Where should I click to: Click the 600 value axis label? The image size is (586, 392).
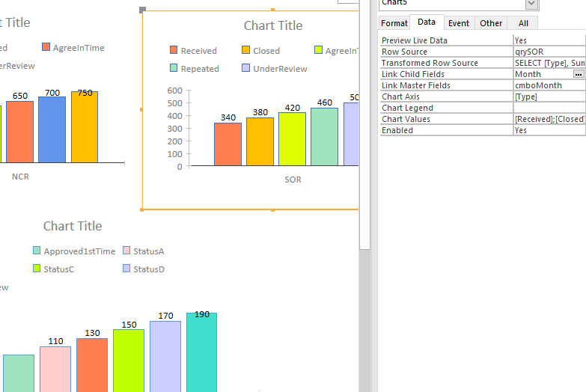[x=175, y=91]
